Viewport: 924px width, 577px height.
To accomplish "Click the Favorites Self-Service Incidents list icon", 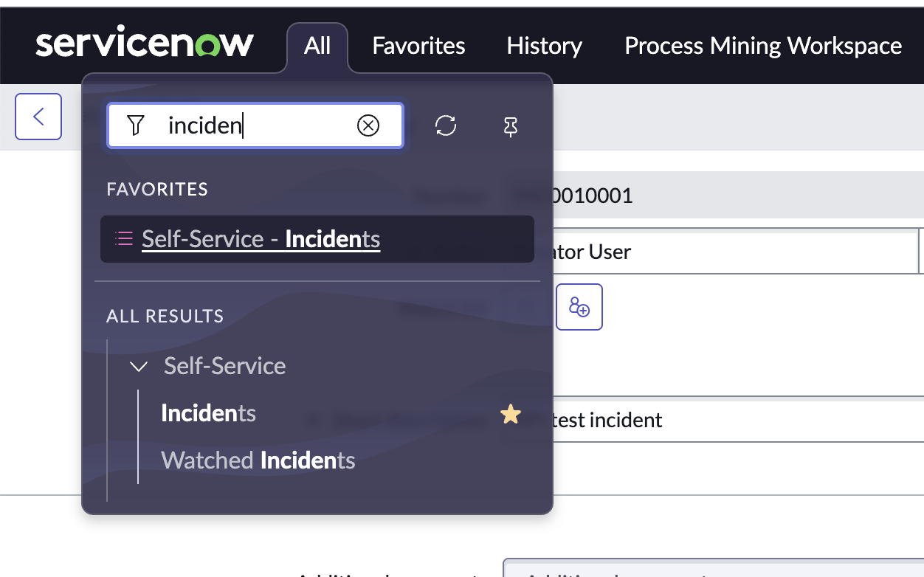I will (124, 238).
